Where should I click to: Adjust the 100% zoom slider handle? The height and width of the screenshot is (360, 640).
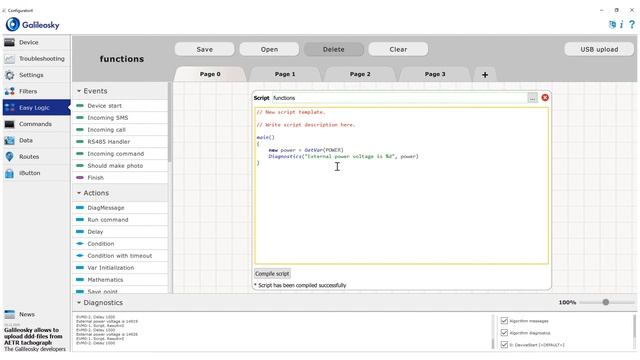click(x=606, y=302)
